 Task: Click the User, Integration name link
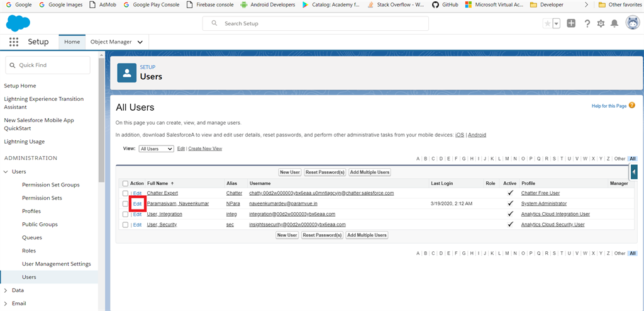[164, 214]
